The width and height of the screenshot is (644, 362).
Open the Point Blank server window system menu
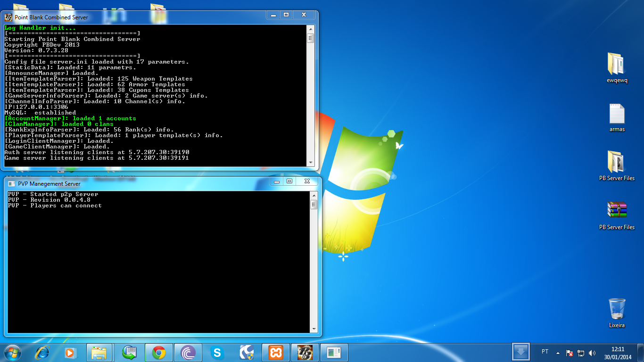(x=8, y=16)
